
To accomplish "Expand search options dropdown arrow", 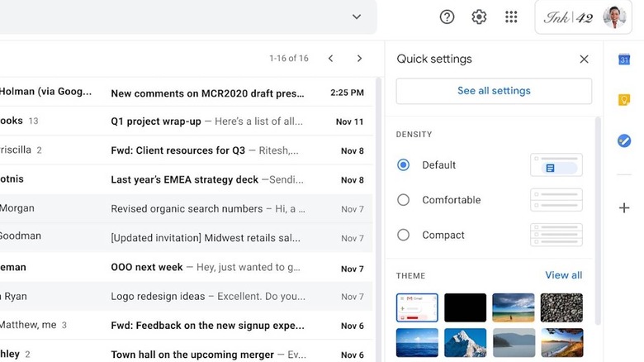I will pyautogui.click(x=357, y=17).
